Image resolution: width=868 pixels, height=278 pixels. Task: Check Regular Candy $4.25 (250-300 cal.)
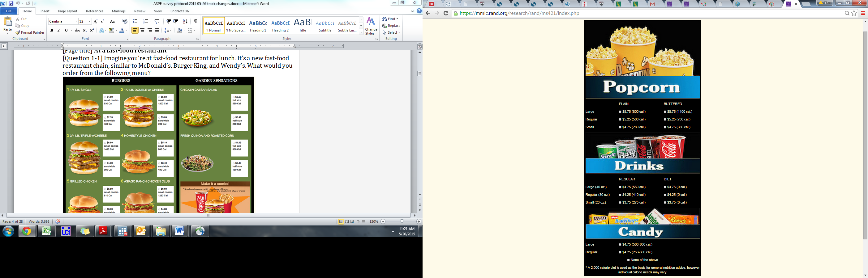620,252
